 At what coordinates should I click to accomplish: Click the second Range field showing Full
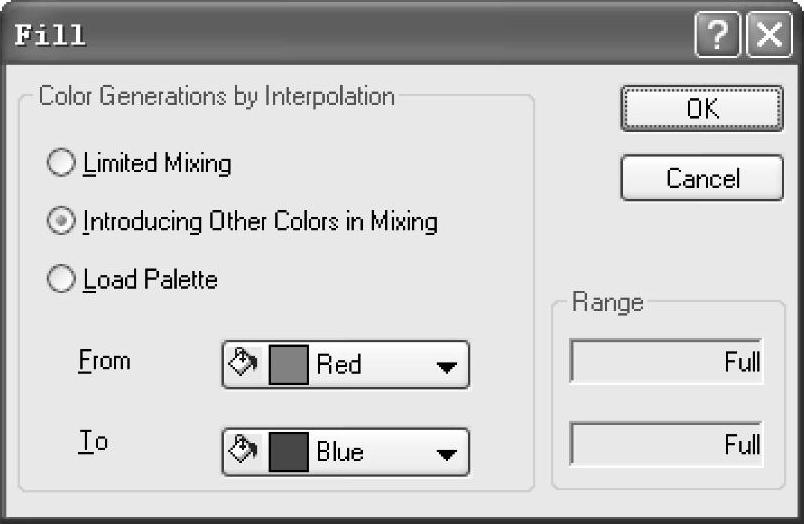click(x=666, y=443)
